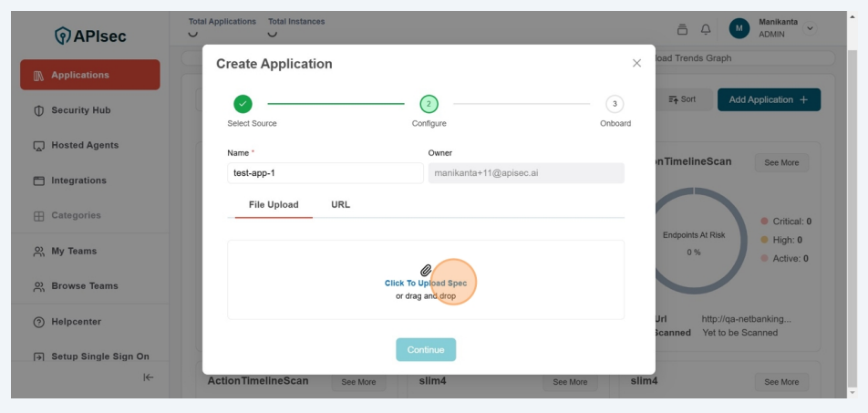Open the Sort options
Screen dimensions: 868x413
pyautogui.click(x=681, y=99)
